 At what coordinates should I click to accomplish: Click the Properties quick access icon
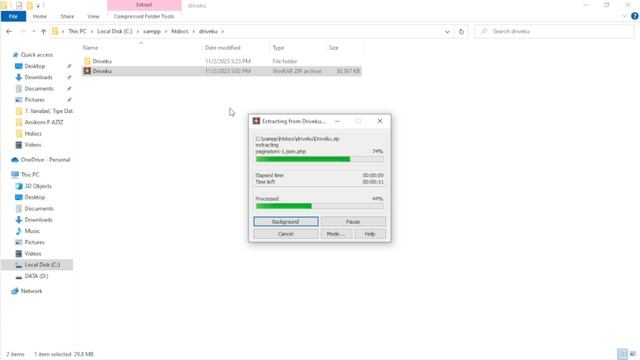point(19,6)
